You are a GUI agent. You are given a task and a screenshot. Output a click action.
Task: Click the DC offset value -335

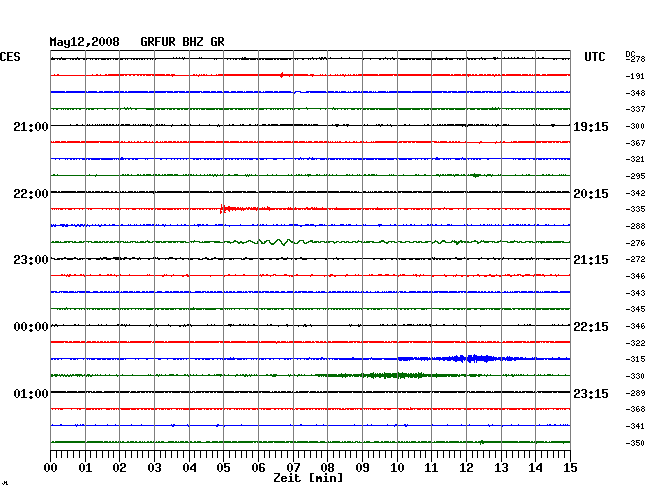click(x=635, y=209)
